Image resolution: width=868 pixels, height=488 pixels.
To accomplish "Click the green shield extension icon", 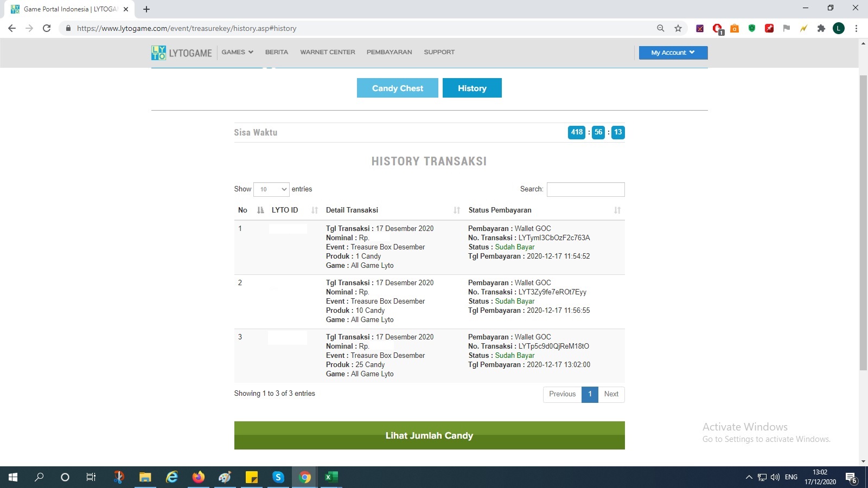I will tap(752, 28).
